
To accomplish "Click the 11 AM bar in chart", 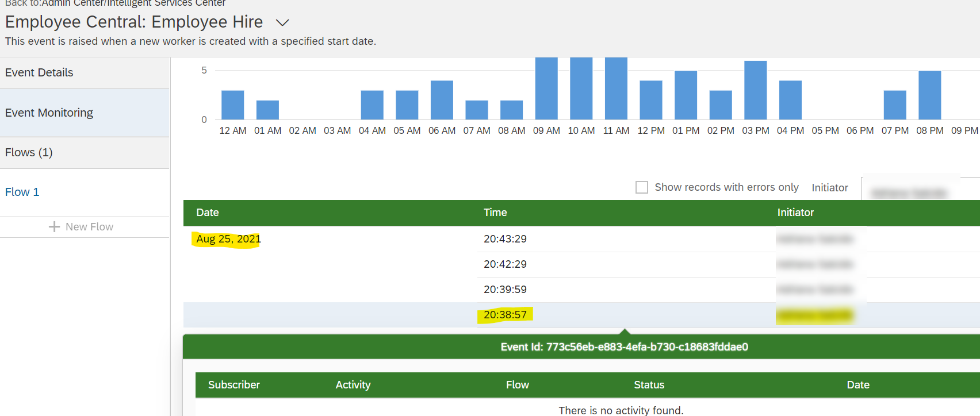I will [616, 88].
